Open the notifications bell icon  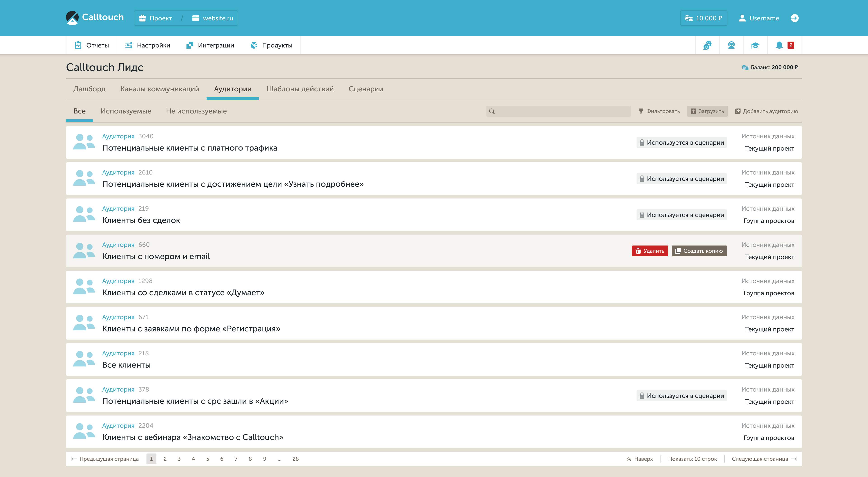779,45
